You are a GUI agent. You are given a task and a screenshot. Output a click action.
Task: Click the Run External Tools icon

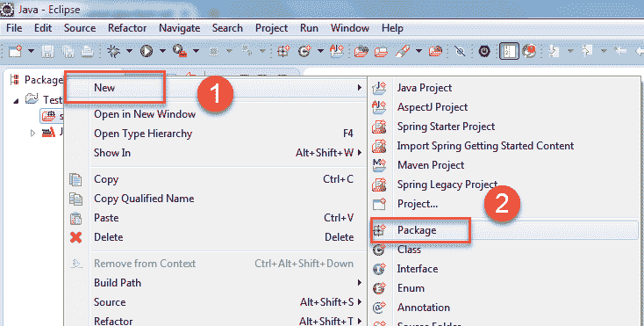(180, 51)
